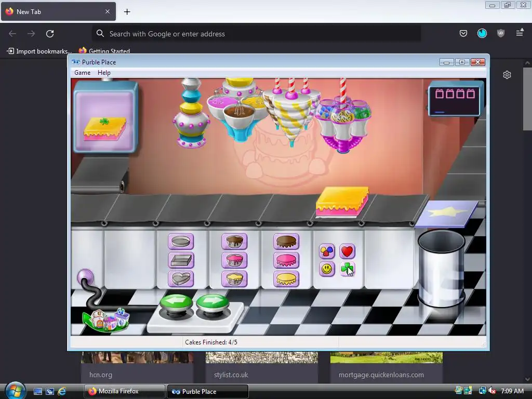
Task: View the cake order screen preview
Action: coord(105,117)
